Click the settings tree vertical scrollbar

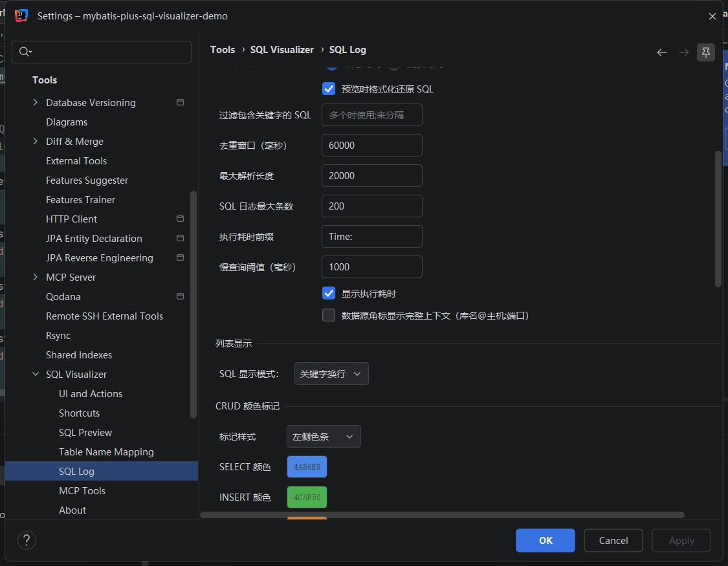(193, 305)
